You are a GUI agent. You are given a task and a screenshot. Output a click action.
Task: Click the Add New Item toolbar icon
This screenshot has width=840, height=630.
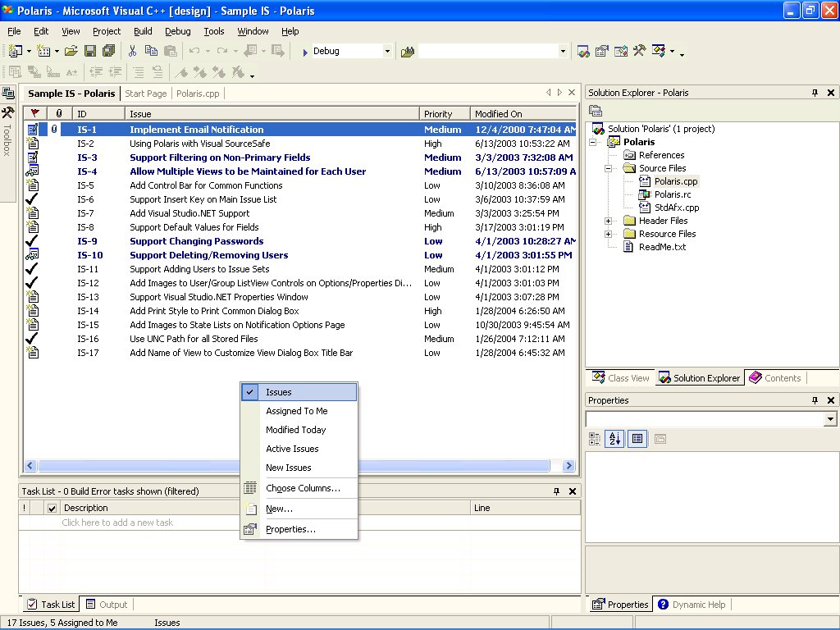click(43, 52)
